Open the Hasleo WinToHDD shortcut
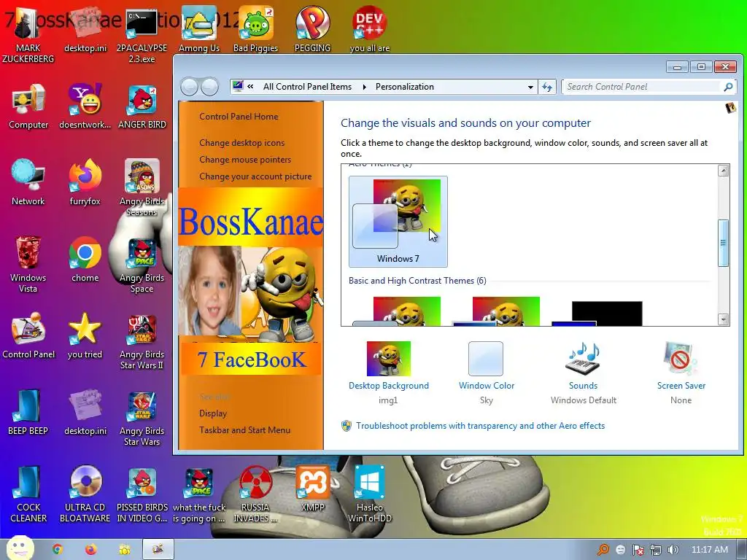 (369, 494)
